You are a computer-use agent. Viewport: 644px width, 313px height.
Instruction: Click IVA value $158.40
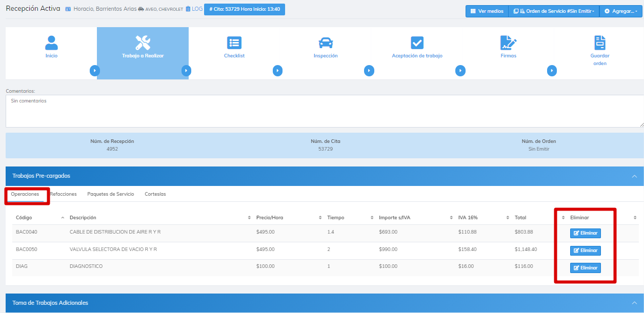click(467, 249)
